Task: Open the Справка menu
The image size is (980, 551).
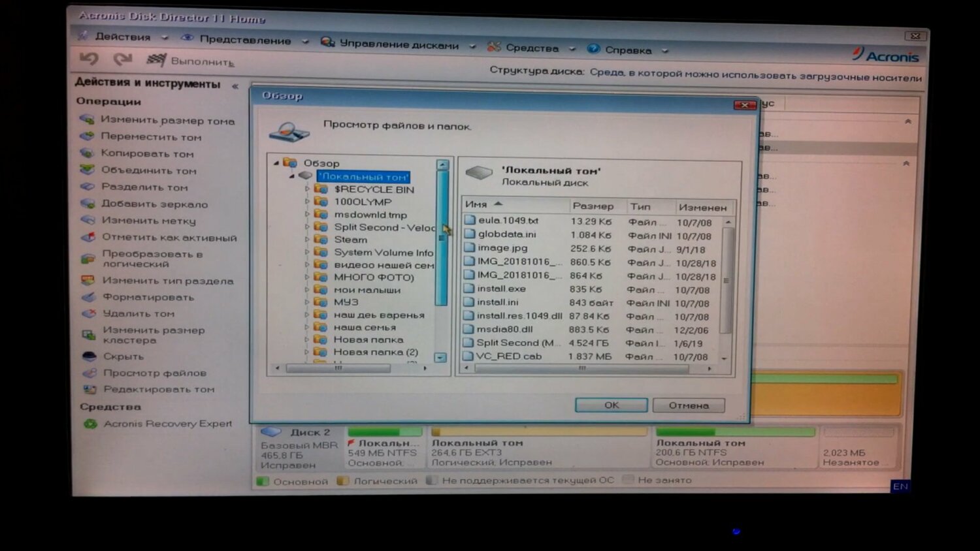Action: 628,50
